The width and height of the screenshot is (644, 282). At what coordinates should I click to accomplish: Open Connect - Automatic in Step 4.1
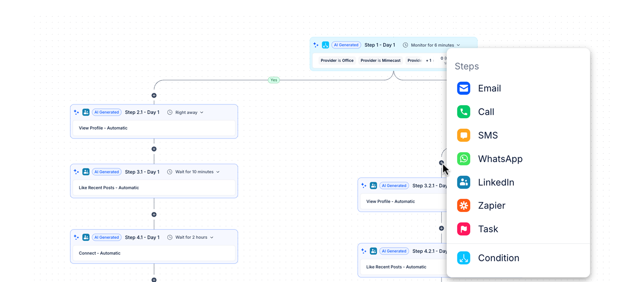154,253
